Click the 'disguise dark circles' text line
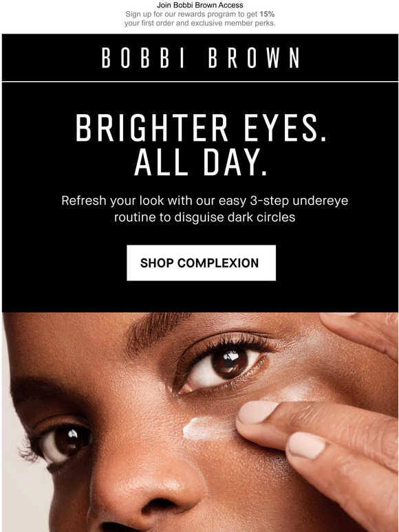Viewport: 399px width, 532px height. (x=204, y=217)
